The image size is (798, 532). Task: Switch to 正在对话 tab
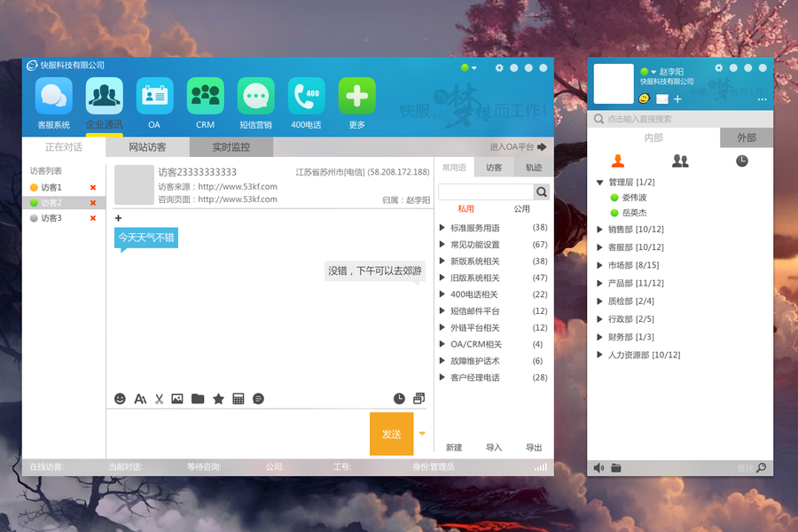click(64, 147)
